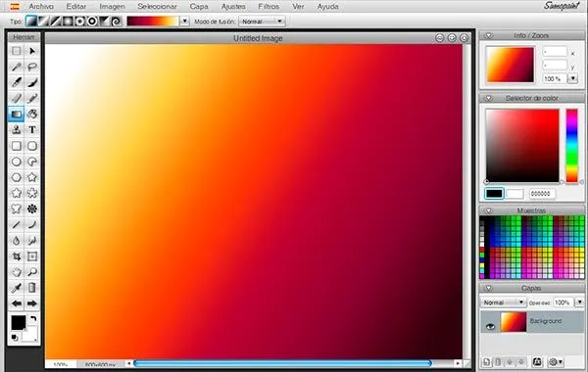Select the Eyedropper color picker tool

point(16,288)
